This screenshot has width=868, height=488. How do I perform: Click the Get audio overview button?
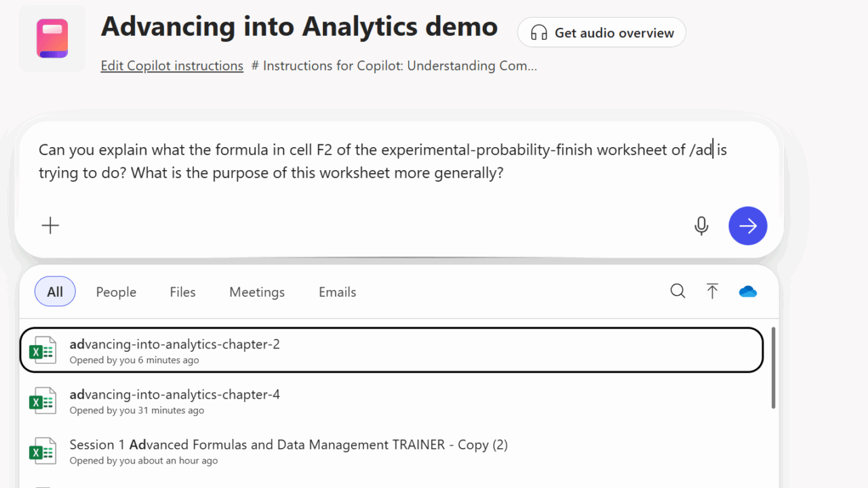point(601,33)
